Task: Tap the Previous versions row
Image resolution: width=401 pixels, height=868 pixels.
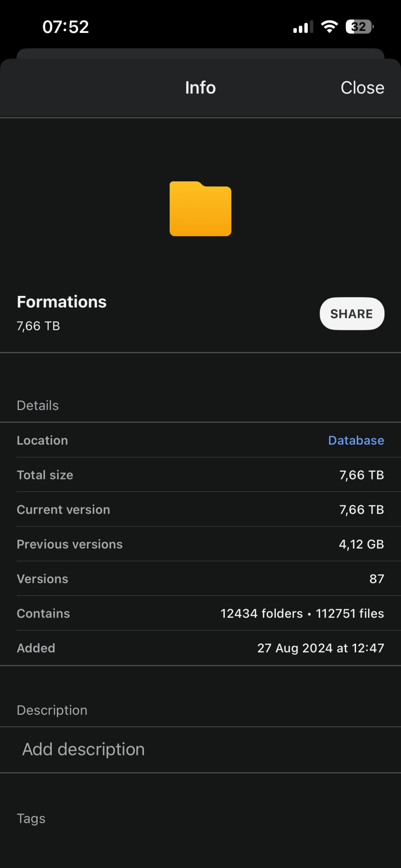Action: (200, 544)
